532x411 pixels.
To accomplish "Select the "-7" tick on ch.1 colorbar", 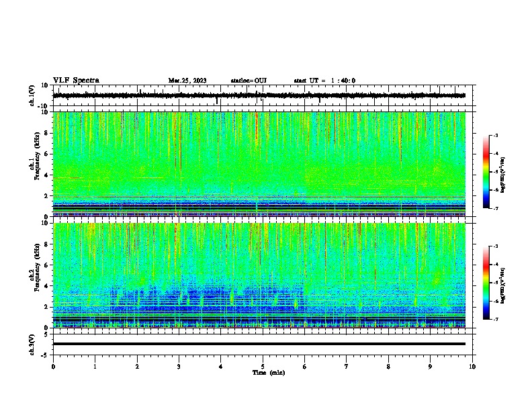I will 496,208.
